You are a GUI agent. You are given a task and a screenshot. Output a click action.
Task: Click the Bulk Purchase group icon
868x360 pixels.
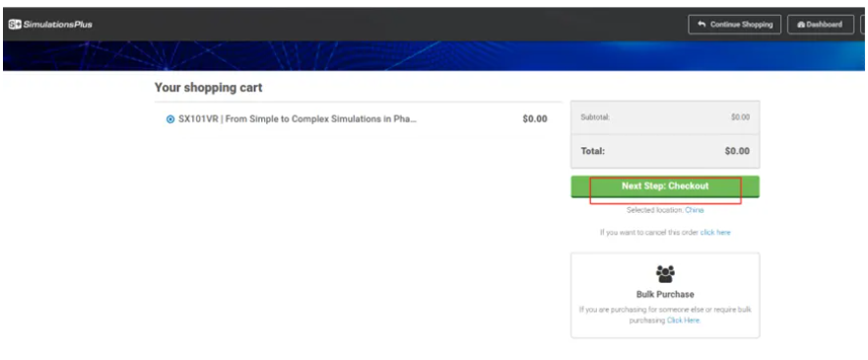[665, 274]
